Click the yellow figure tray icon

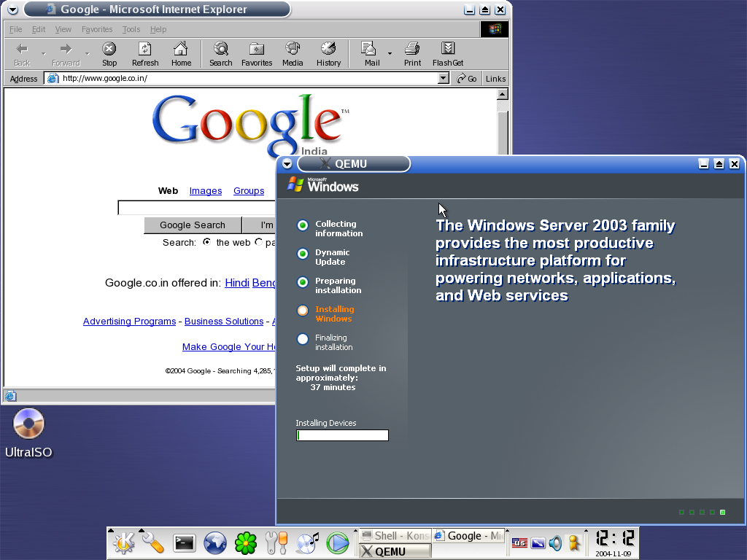574,542
